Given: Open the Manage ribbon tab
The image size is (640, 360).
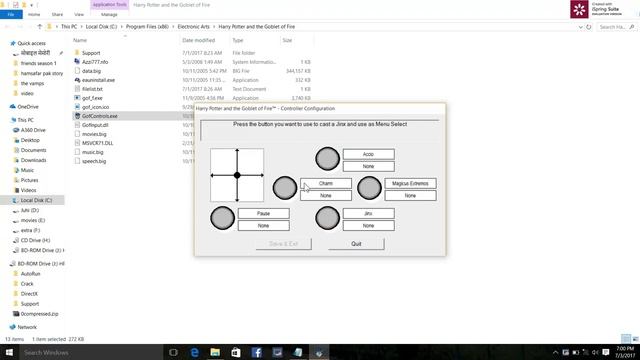Looking at the screenshot, I should point(109,14).
